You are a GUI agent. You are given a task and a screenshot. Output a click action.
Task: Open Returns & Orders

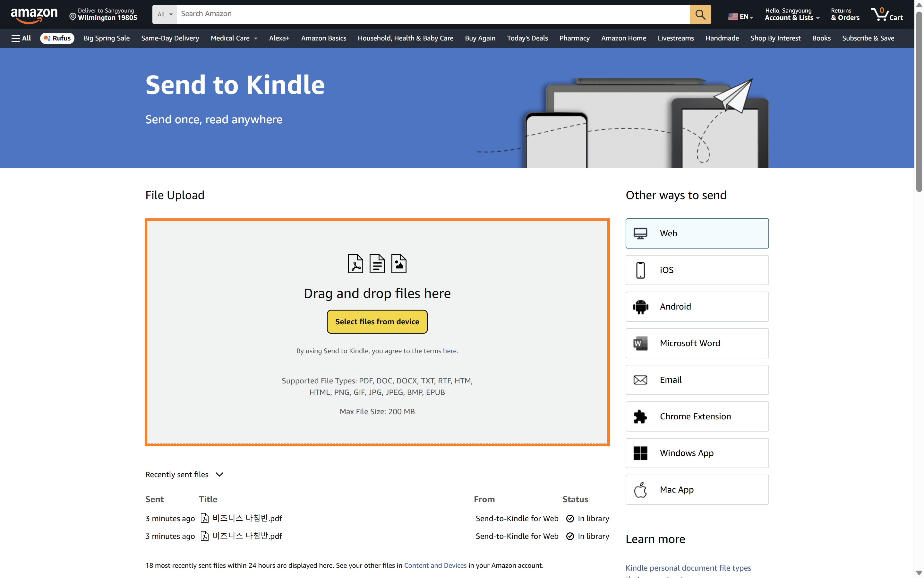click(x=845, y=14)
